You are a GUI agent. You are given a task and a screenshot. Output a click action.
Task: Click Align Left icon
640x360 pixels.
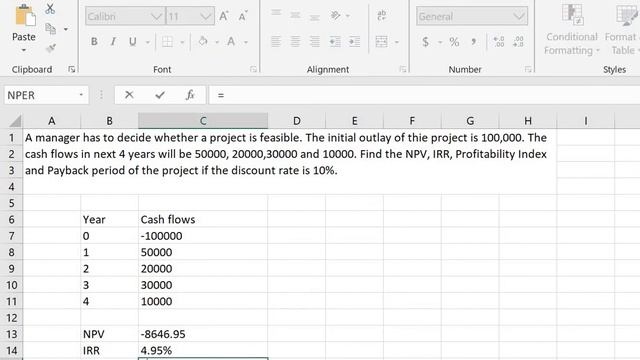point(276,42)
